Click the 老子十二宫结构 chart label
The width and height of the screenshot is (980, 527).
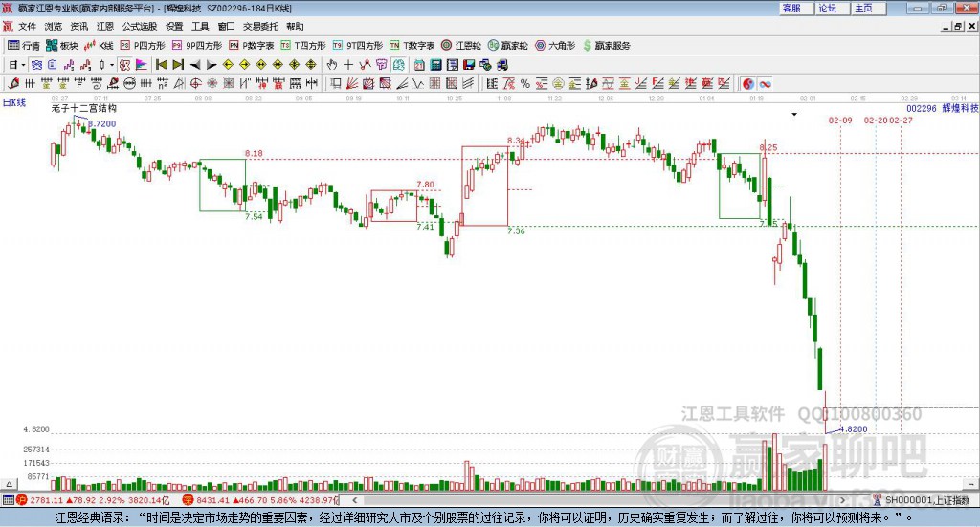point(84,108)
